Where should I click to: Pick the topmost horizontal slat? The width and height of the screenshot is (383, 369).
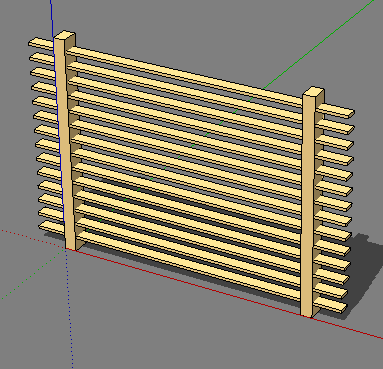[x=187, y=76]
